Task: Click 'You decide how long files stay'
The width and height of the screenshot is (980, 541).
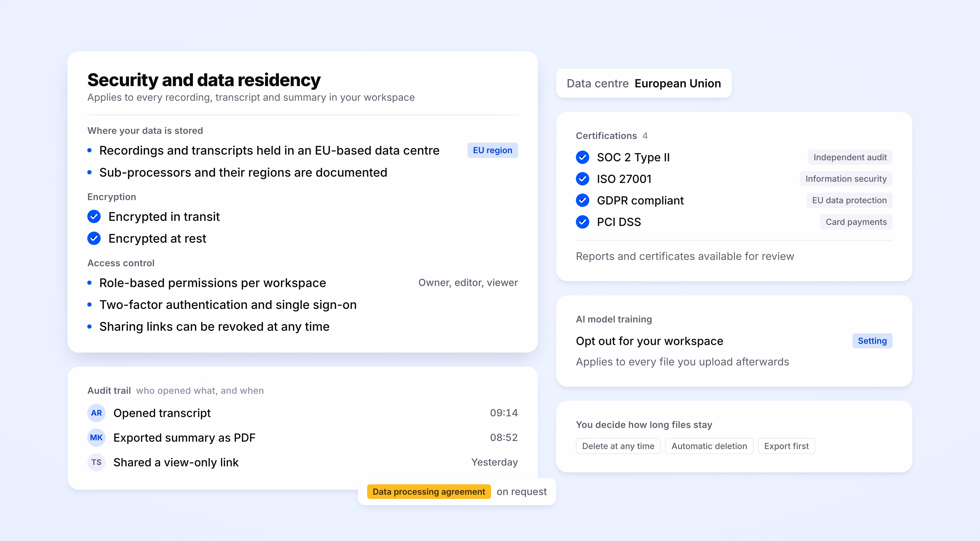Action: 644,425
